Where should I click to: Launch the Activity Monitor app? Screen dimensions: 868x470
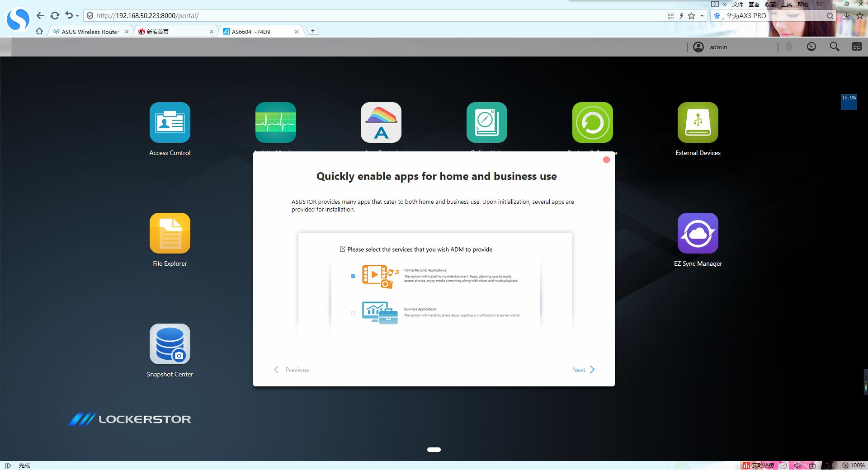point(275,122)
